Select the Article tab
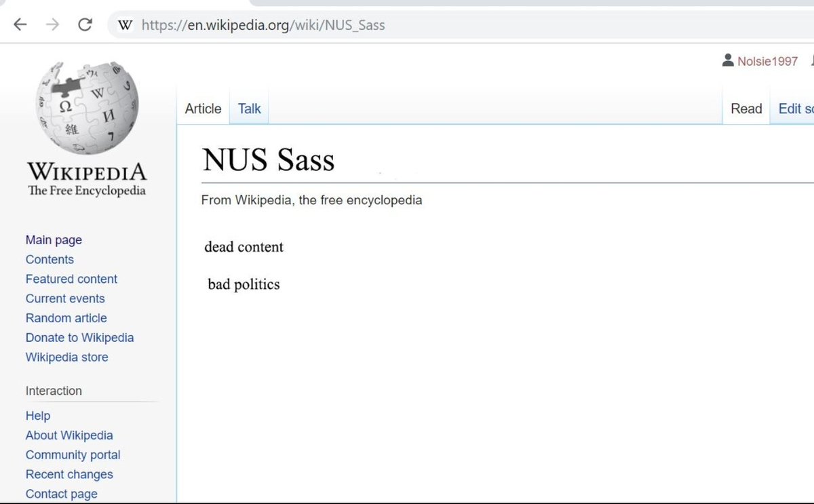This screenshot has width=814, height=504. [202, 109]
